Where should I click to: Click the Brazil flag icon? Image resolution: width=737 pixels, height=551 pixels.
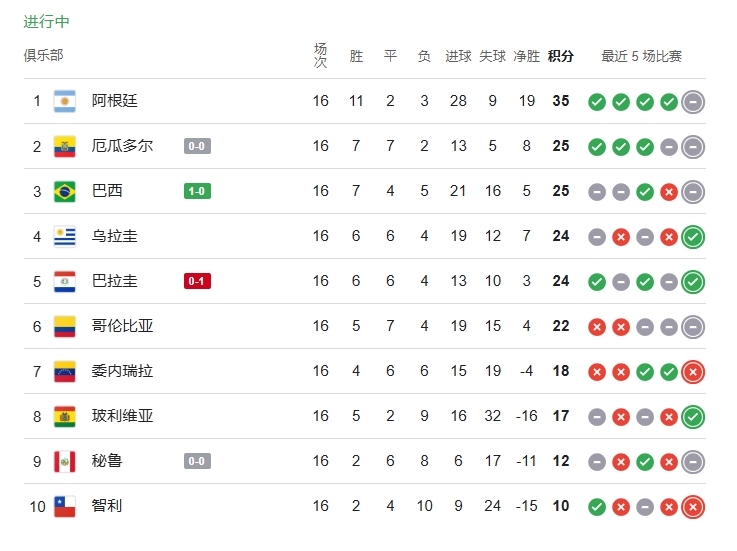65,191
